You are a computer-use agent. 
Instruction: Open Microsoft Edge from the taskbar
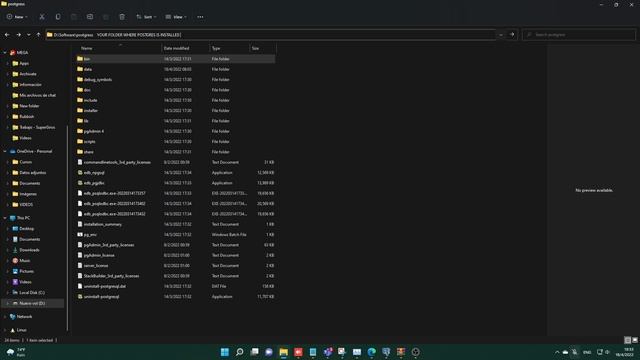pos(371,352)
